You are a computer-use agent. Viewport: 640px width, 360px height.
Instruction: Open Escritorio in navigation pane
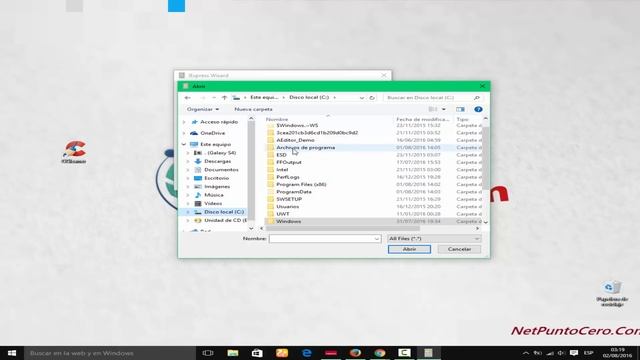click(x=216, y=178)
